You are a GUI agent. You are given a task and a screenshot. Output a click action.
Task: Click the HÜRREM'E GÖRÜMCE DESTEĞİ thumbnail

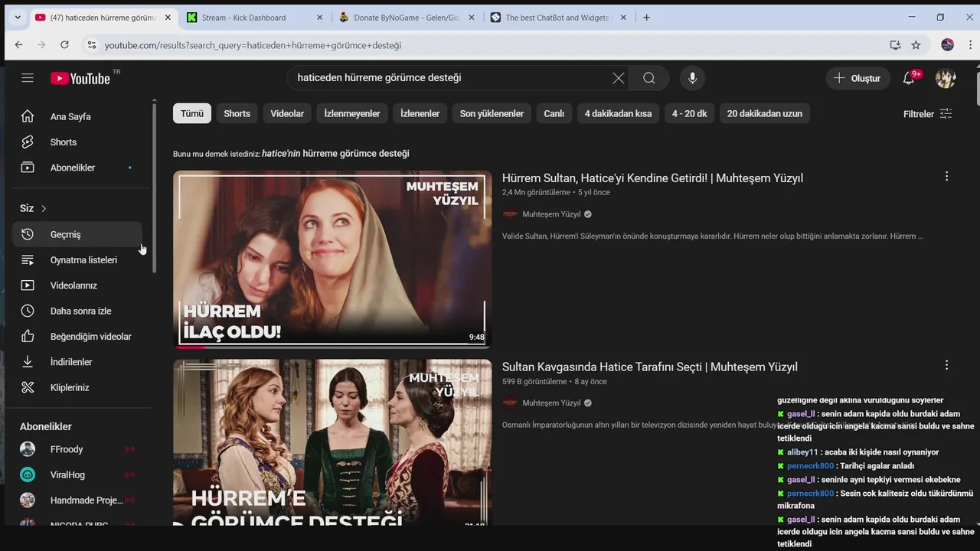coord(332,442)
